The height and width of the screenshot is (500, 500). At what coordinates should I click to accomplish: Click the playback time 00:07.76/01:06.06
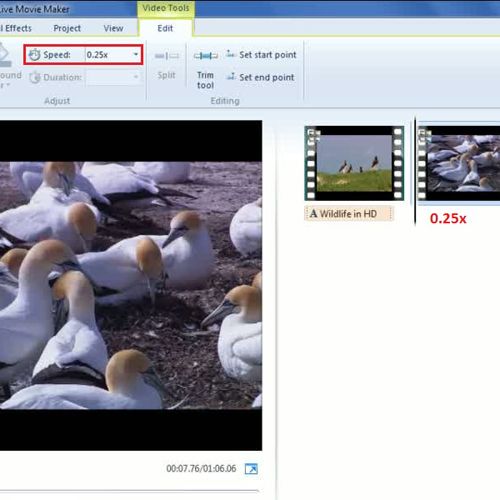pyautogui.click(x=201, y=469)
